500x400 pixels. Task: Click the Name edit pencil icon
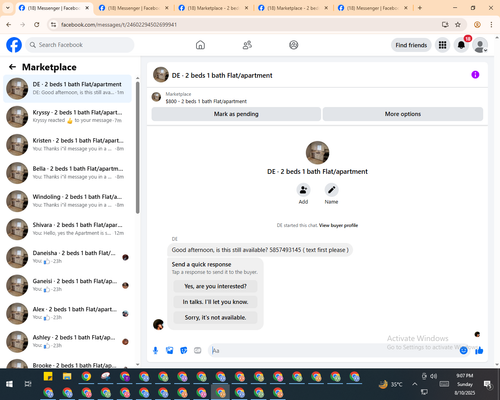[331, 190]
